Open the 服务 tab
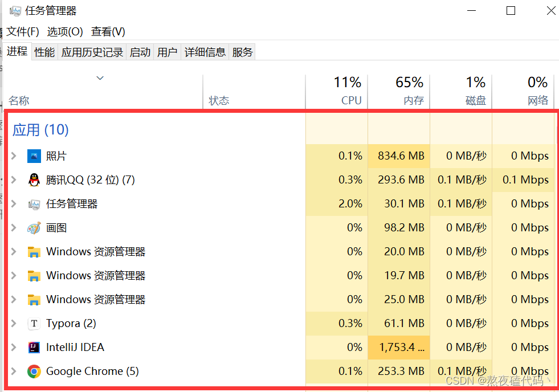Image resolution: width=559 pixels, height=392 pixels. [x=242, y=52]
